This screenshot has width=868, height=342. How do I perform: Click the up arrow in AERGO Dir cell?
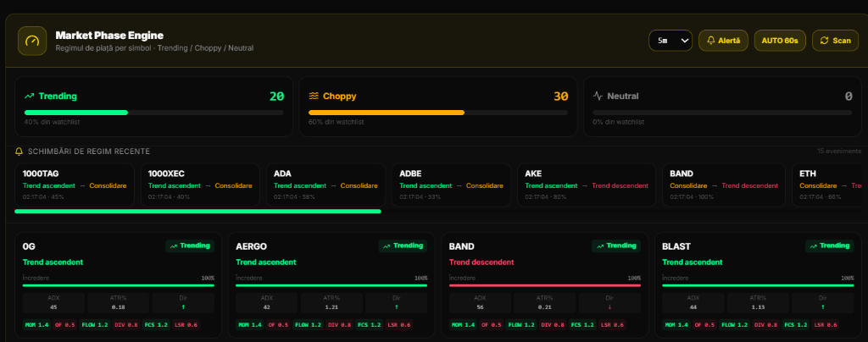click(x=397, y=306)
